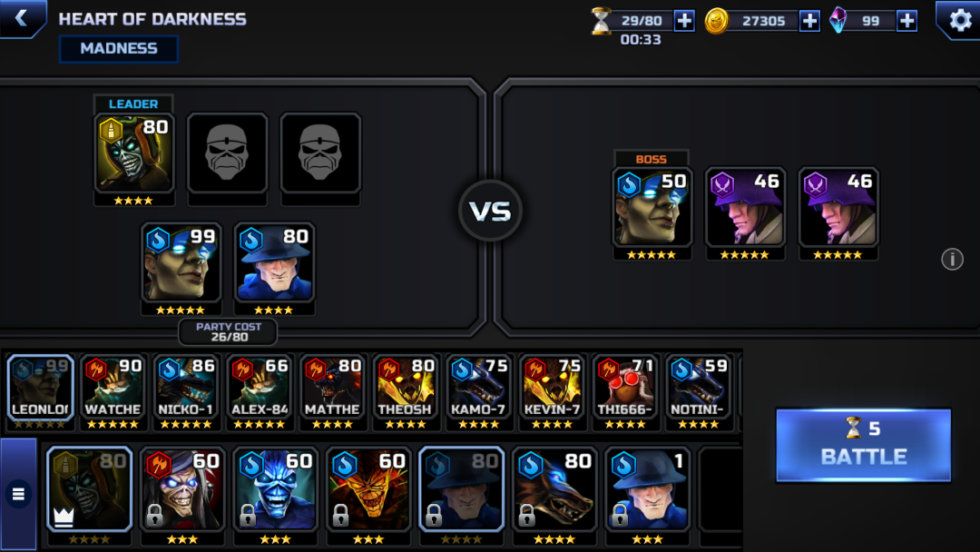Screen dimensions: 980x552
Task: Choose the WATCHE level 90 ally
Action: pos(113,392)
